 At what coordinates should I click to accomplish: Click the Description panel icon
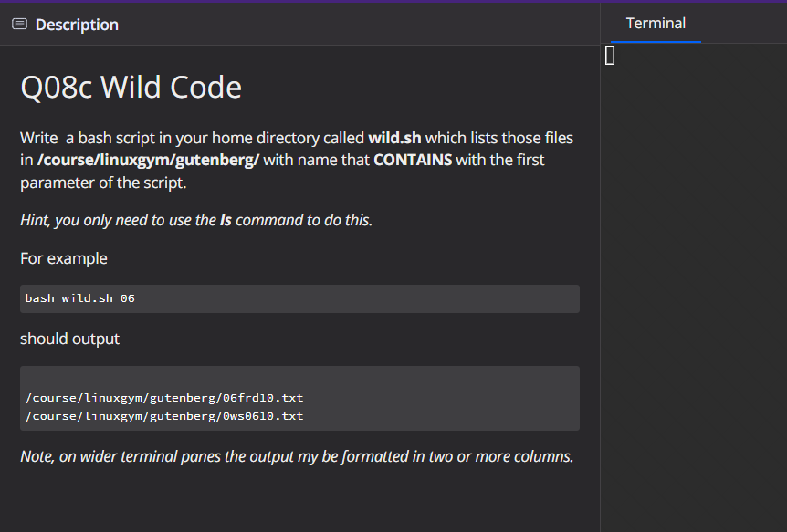[19, 24]
